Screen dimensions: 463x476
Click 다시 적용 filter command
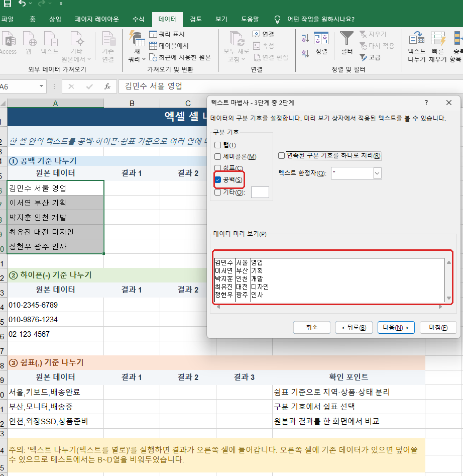377,46
